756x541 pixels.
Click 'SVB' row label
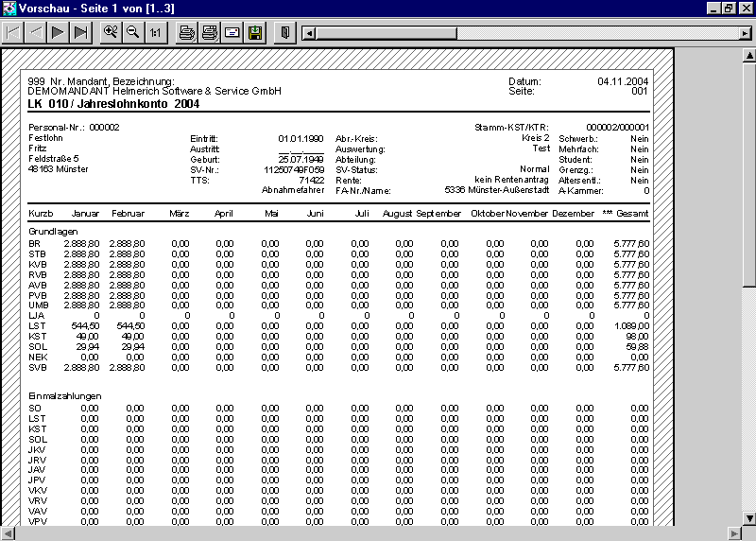[38, 368]
